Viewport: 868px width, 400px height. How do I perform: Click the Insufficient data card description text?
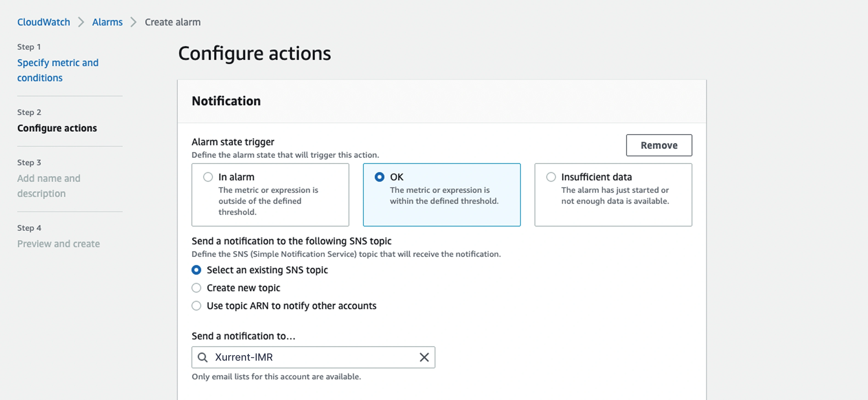[x=615, y=196]
